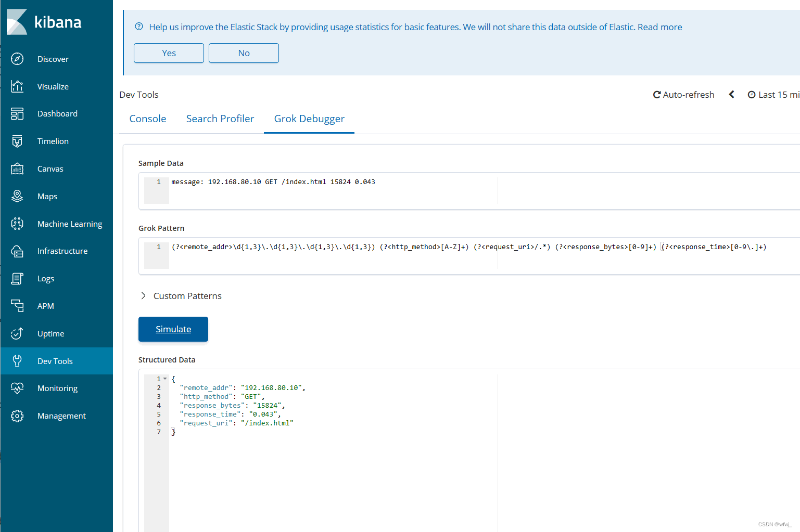Click the "http_method": "GET" line
800x532 pixels.
click(x=222, y=397)
